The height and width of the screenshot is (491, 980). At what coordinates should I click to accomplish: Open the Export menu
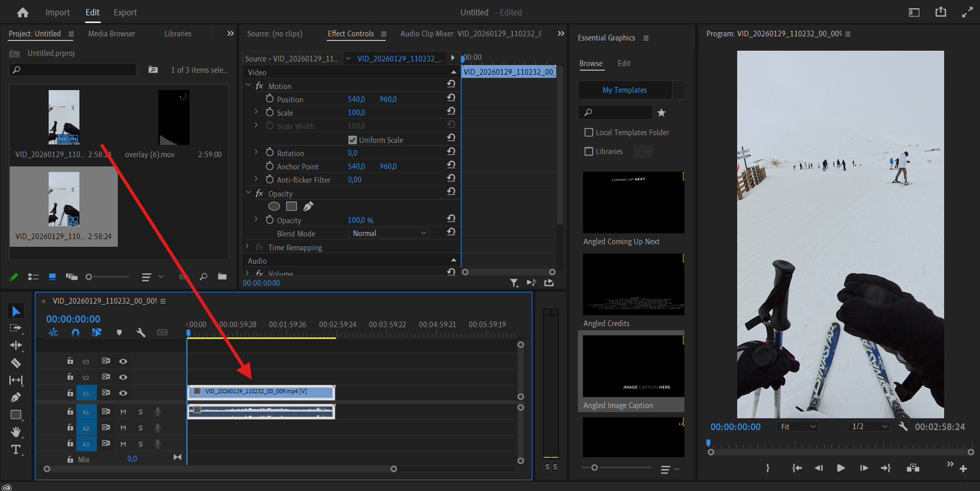coord(125,12)
